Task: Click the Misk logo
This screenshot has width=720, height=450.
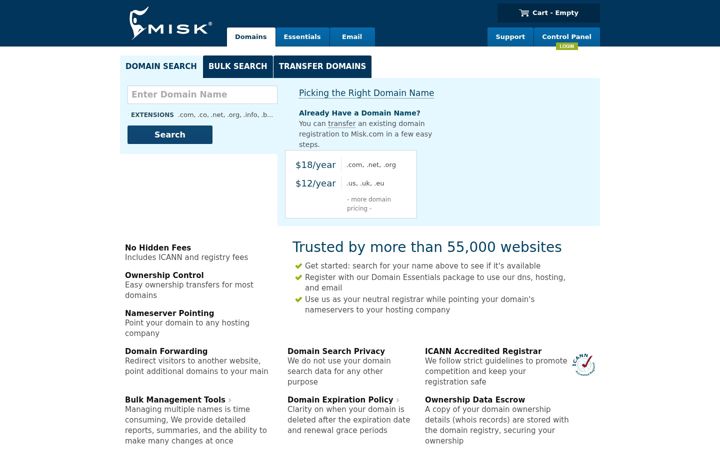Action: coord(170,23)
